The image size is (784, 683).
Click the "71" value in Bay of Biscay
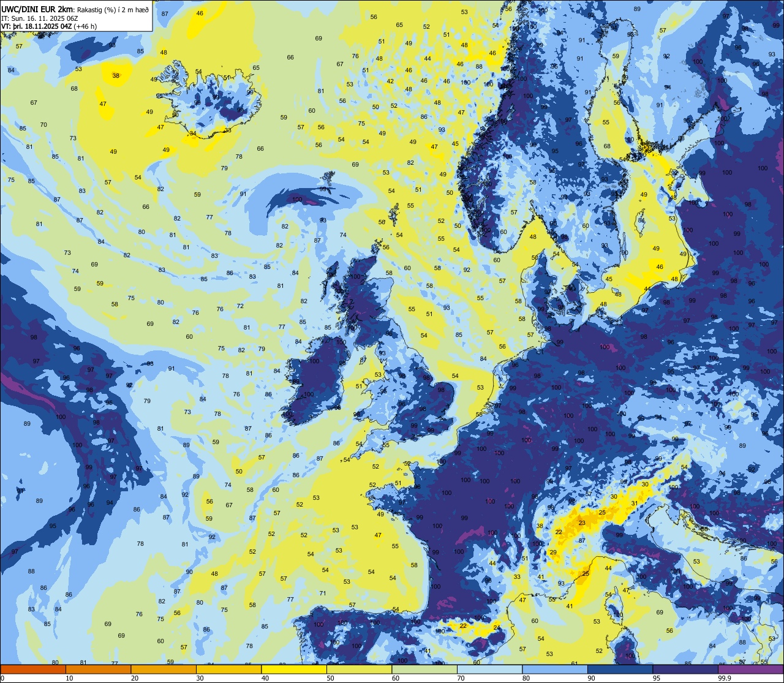pyautogui.click(x=323, y=593)
